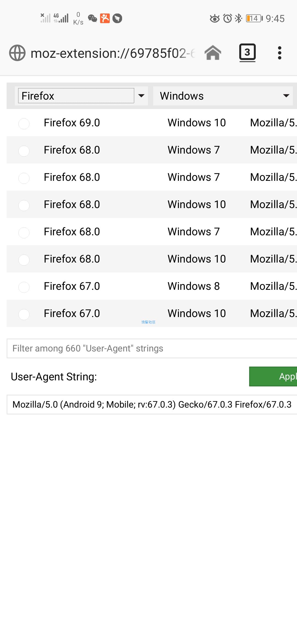Open the Windows OS dropdown
This screenshot has height=644, width=297.
[x=223, y=96]
